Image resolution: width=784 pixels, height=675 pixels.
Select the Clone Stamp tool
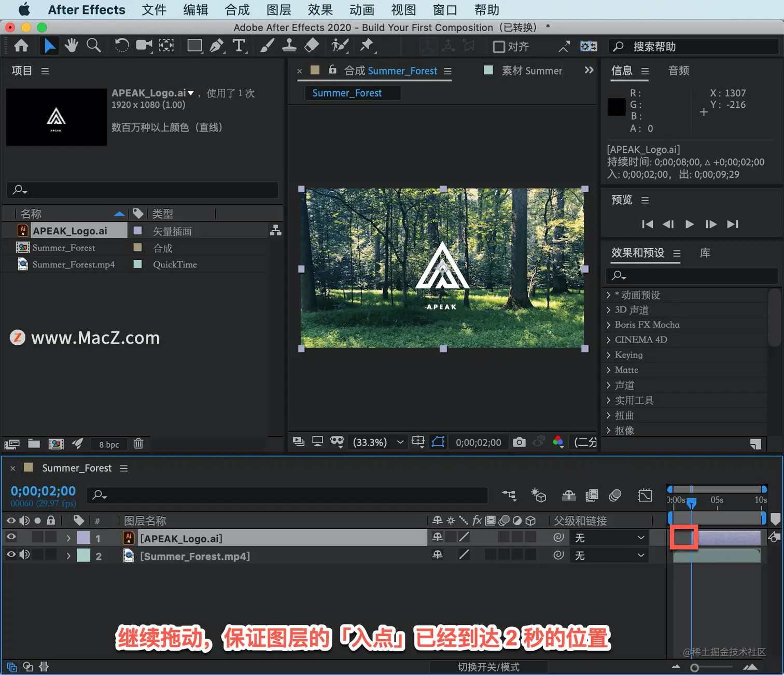pos(289,46)
